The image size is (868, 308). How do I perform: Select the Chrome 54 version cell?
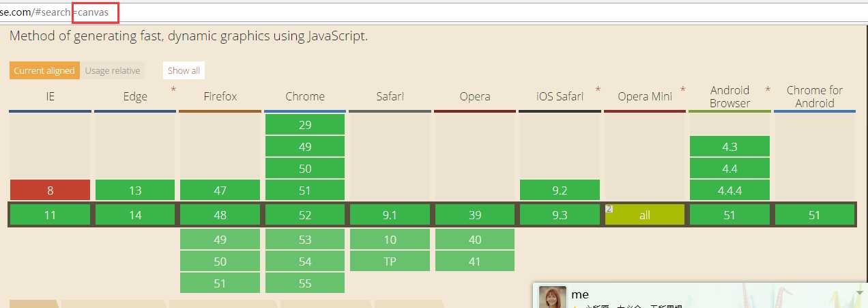(305, 261)
